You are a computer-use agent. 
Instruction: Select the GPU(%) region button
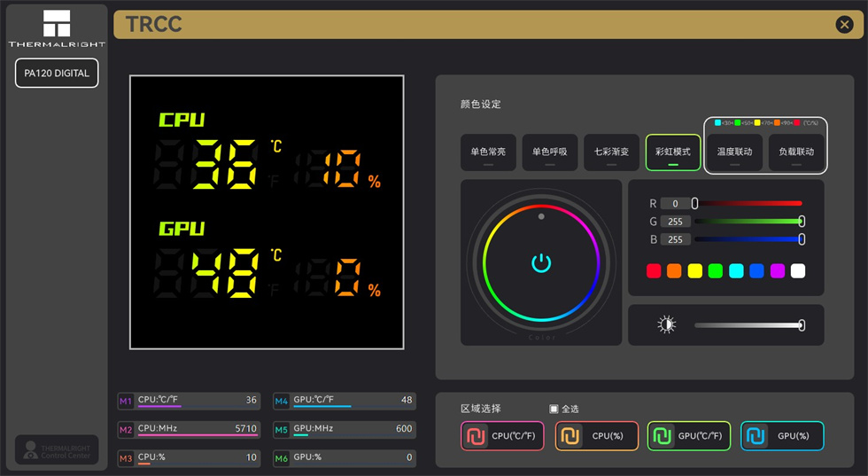click(x=782, y=436)
